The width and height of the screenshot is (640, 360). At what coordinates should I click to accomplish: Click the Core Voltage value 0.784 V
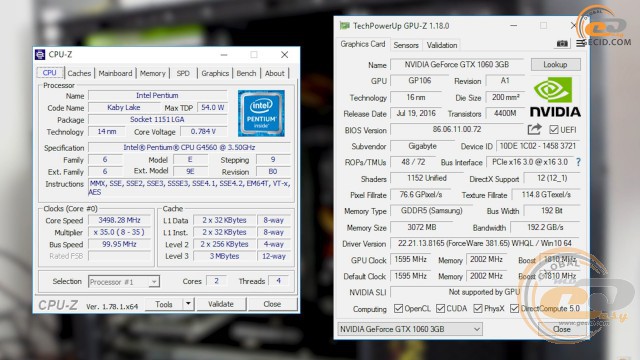[203, 131]
